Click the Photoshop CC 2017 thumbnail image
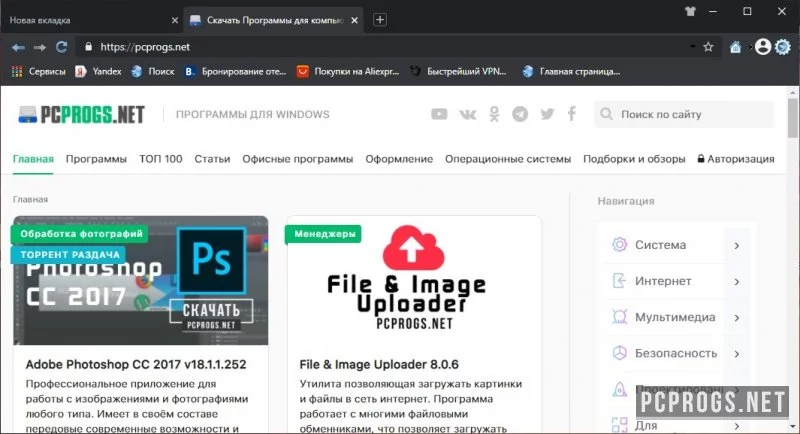800x434 pixels. click(140, 280)
